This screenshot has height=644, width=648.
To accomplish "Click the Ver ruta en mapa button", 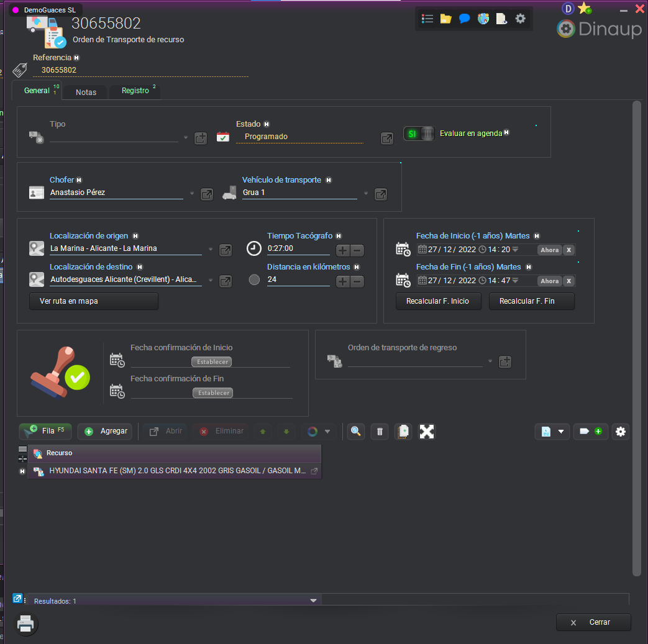I will 94,301.
